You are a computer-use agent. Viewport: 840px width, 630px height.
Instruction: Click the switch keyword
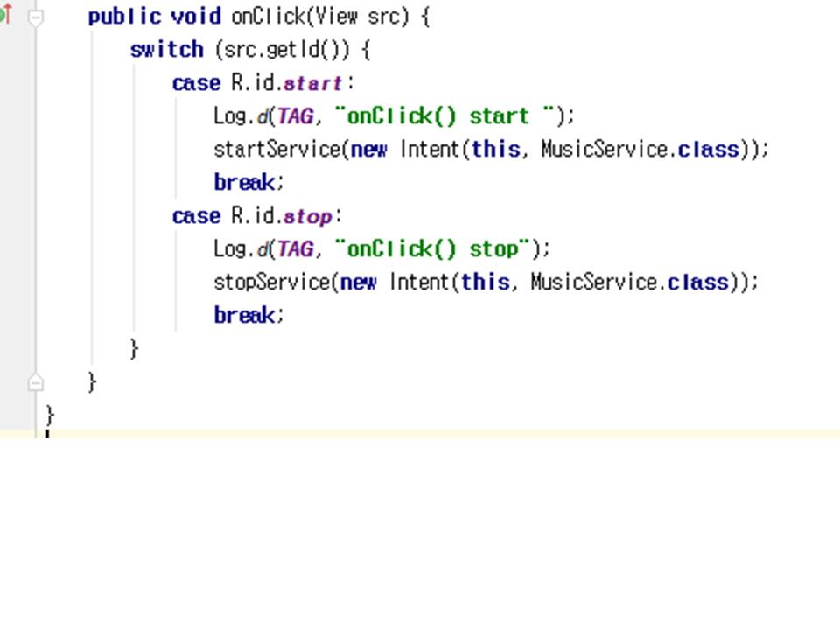pyautogui.click(x=166, y=50)
